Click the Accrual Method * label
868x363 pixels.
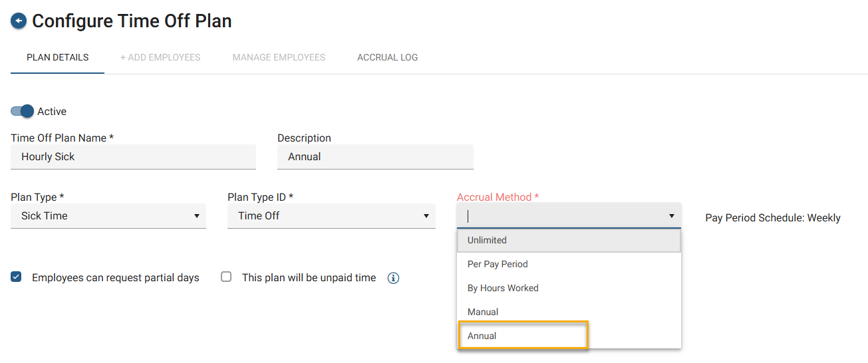[498, 197]
